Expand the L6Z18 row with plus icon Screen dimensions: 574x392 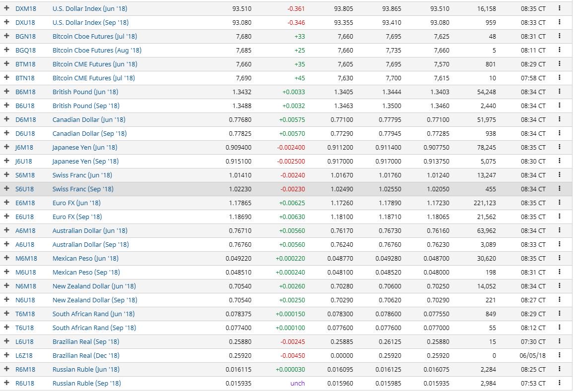point(6,355)
